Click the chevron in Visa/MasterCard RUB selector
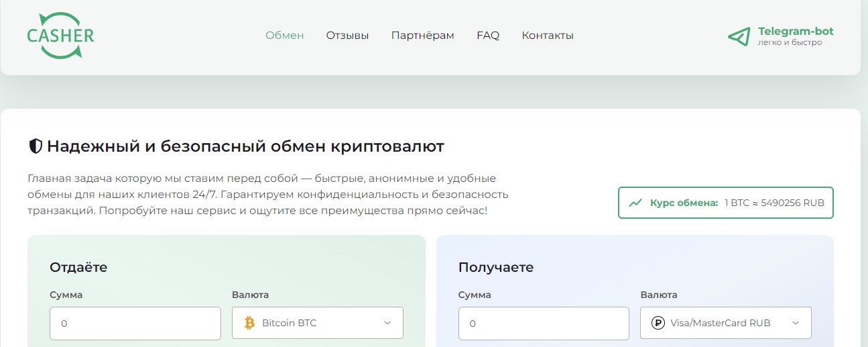The width and height of the screenshot is (868, 347). pos(796,323)
